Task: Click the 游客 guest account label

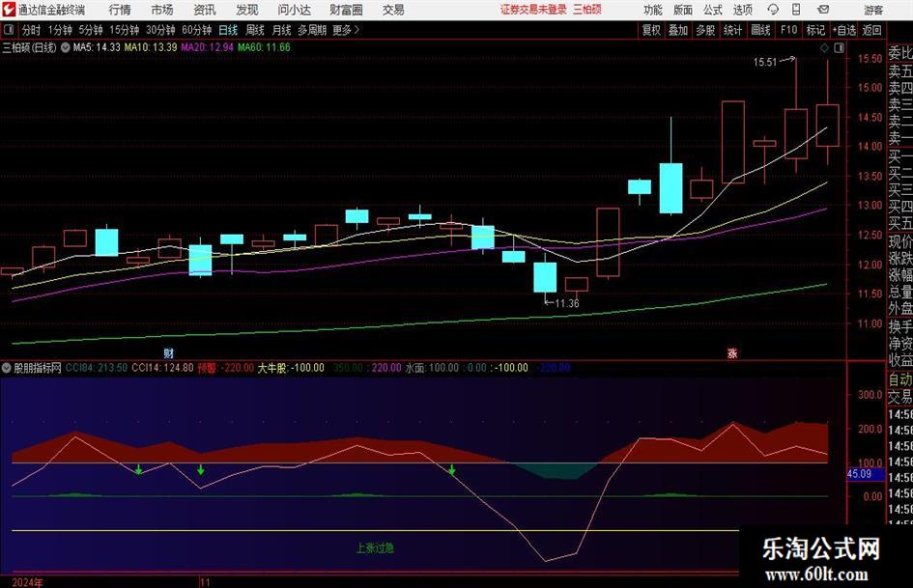Action: (x=873, y=10)
